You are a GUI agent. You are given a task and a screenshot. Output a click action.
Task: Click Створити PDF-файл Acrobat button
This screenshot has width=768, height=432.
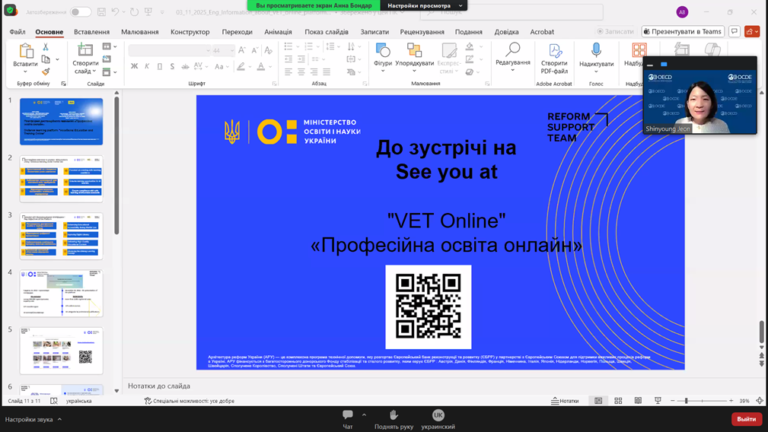click(x=554, y=58)
